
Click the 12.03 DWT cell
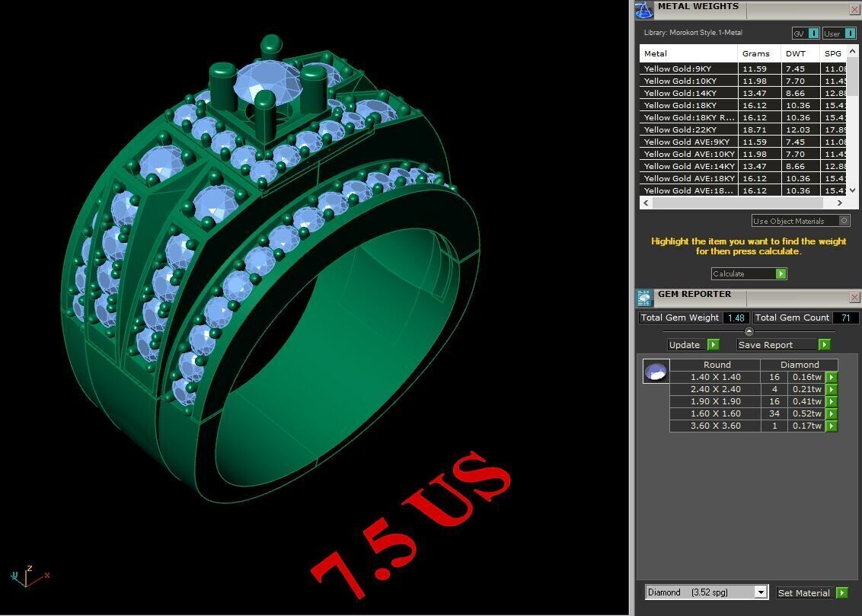coord(800,129)
